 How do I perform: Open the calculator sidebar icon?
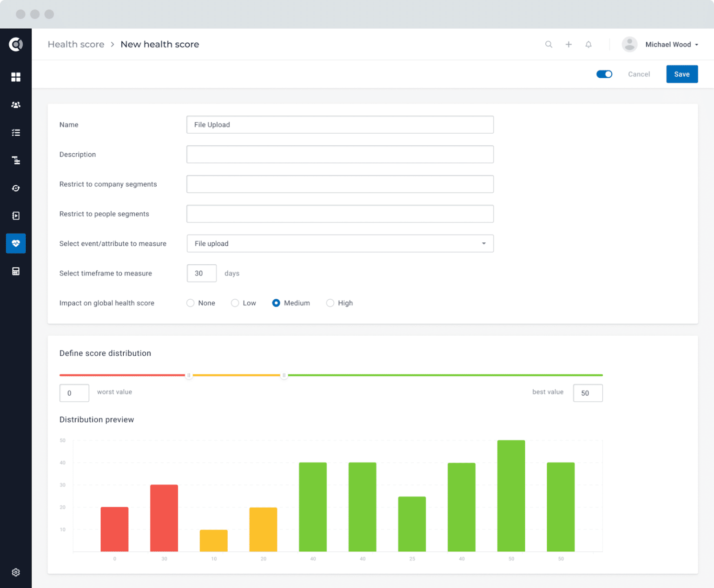(x=16, y=271)
